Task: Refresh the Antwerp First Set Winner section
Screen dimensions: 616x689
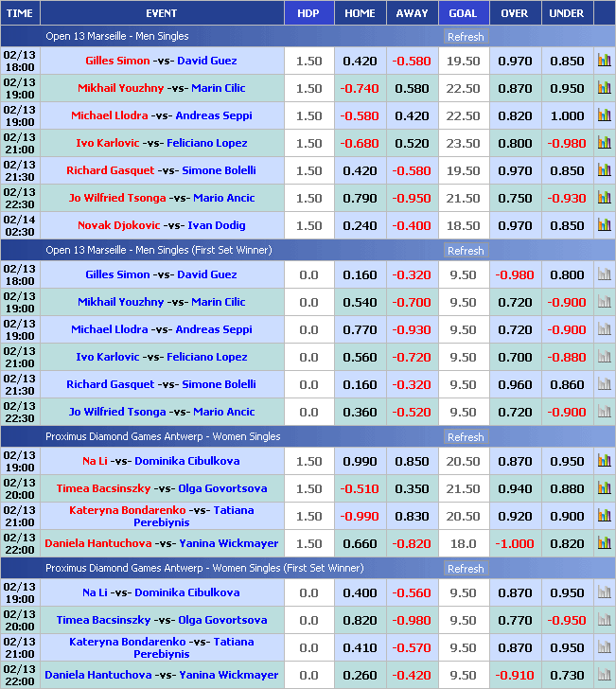Action: (x=465, y=569)
